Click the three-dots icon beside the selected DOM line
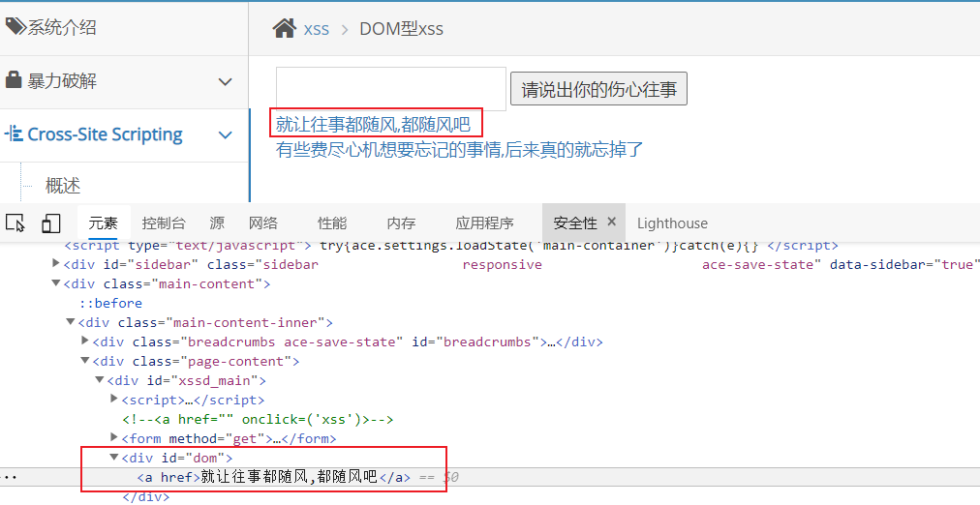Image resolution: width=980 pixels, height=505 pixels. (x=10, y=477)
